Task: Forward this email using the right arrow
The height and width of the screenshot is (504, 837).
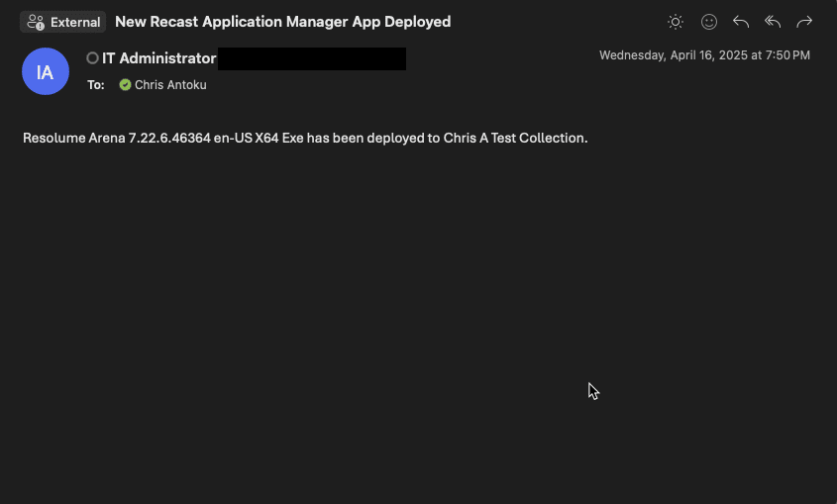Action: click(804, 22)
